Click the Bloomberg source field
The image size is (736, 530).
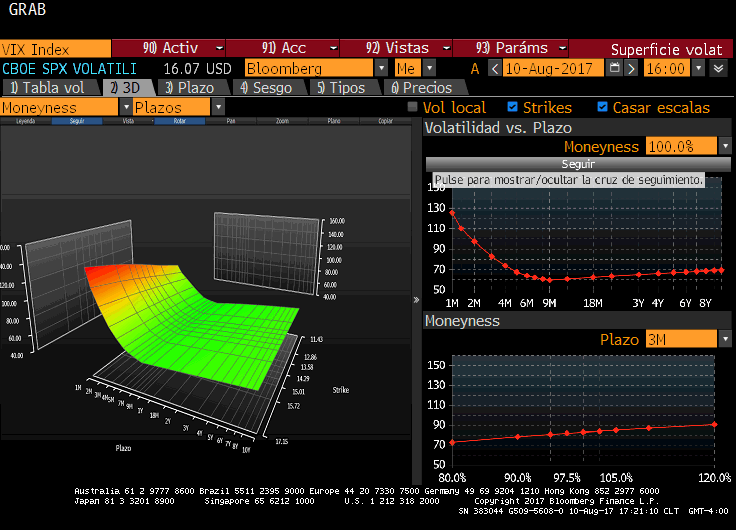click(309, 69)
